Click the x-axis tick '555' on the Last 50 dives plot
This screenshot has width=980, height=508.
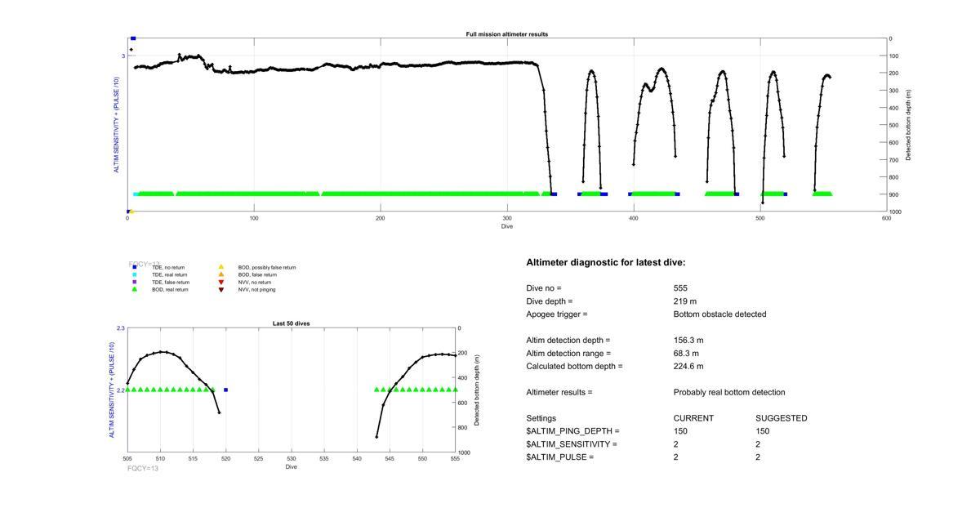tap(455, 458)
